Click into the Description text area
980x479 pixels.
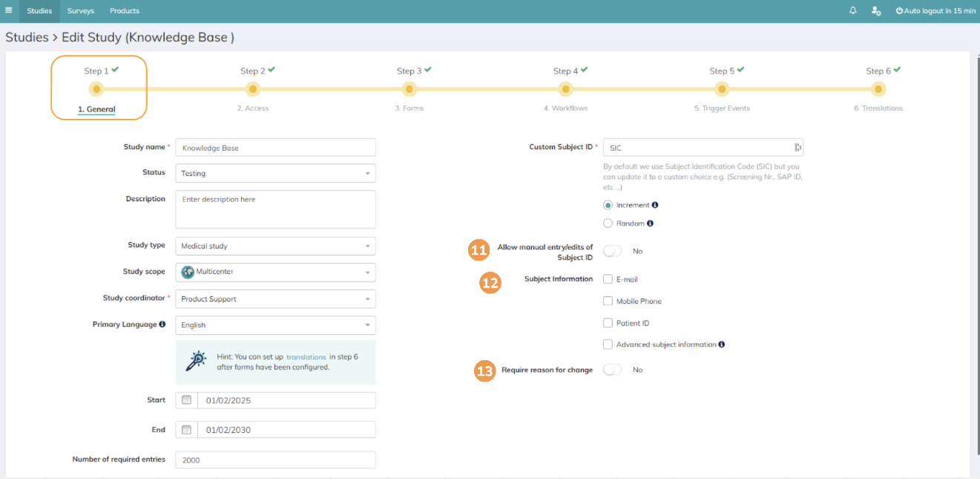(x=276, y=209)
